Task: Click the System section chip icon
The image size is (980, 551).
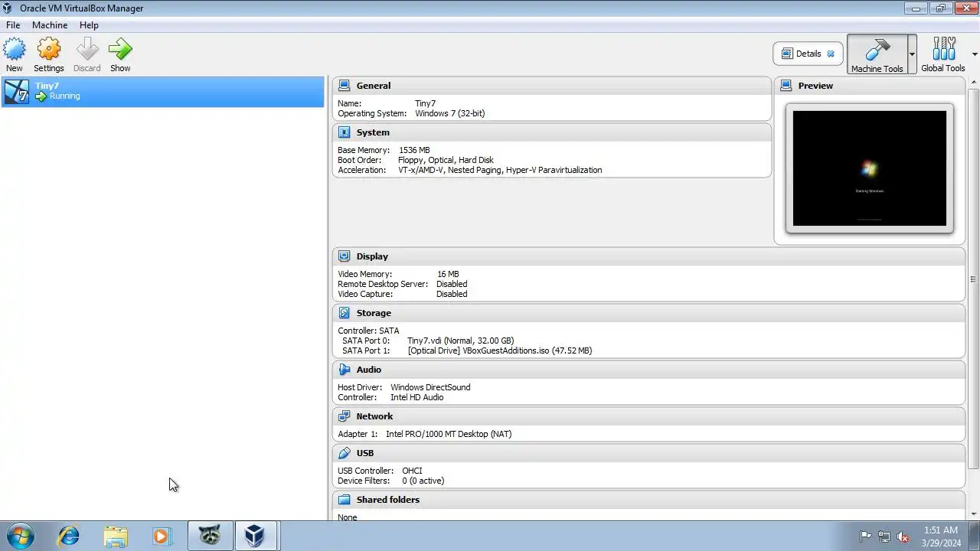Action: (344, 132)
